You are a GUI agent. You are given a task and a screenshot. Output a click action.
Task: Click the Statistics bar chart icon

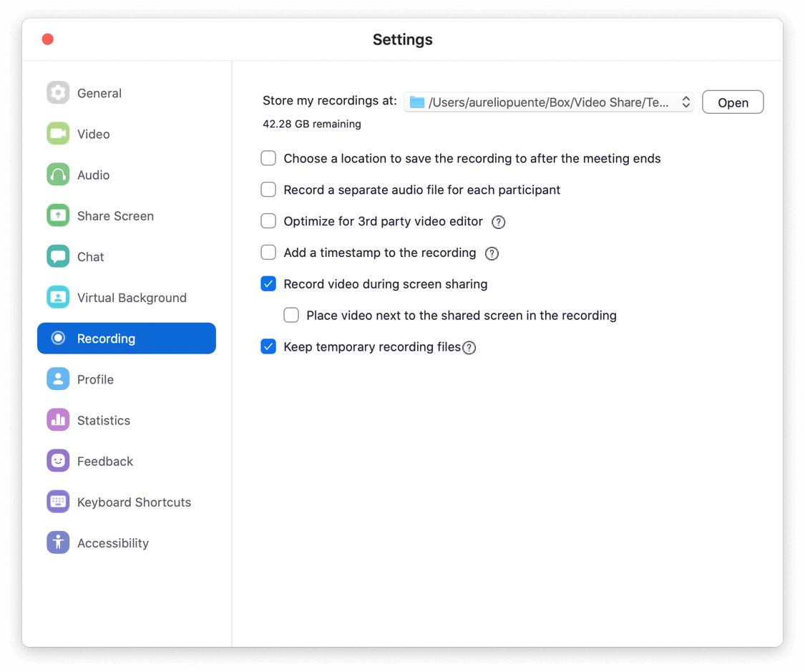point(58,420)
